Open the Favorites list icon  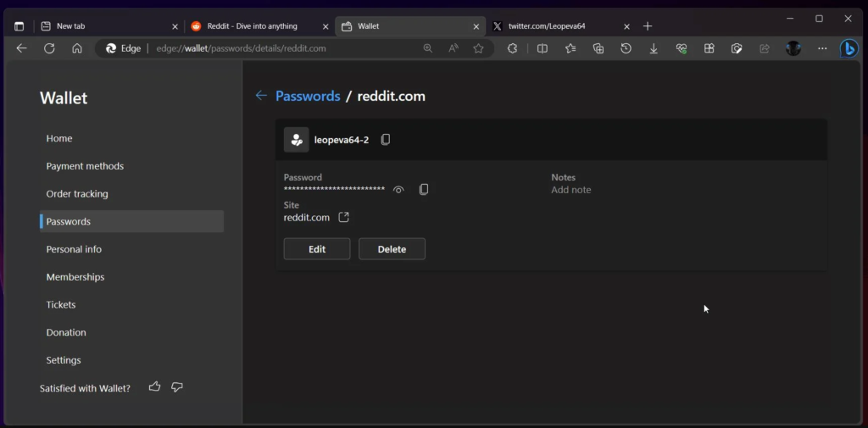pyautogui.click(x=570, y=49)
